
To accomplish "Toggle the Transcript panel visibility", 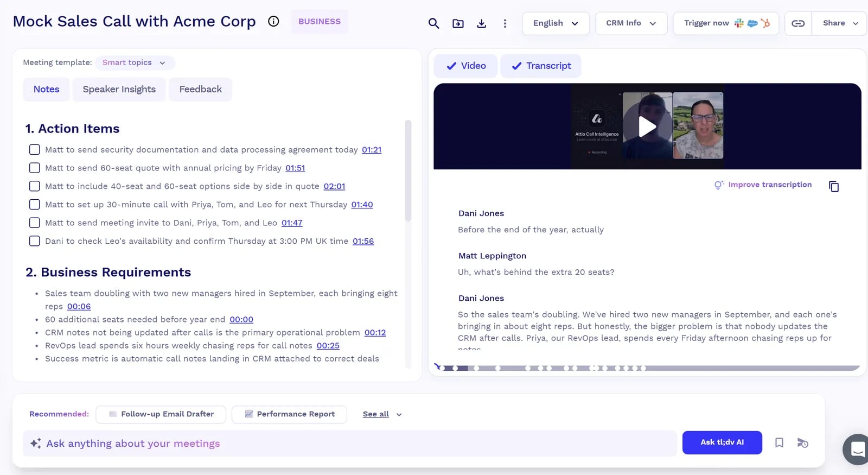I will (541, 66).
